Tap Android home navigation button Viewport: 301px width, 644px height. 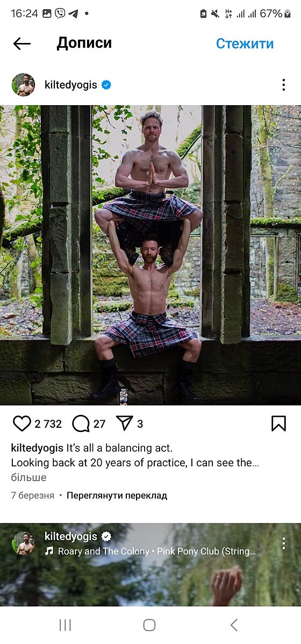click(x=149, y=625)
